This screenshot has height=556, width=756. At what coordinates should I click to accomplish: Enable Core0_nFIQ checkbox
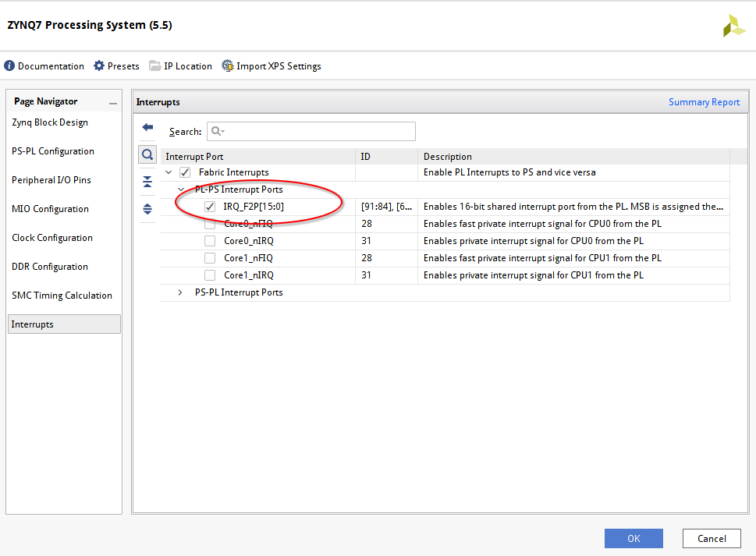tap(210, 224)
